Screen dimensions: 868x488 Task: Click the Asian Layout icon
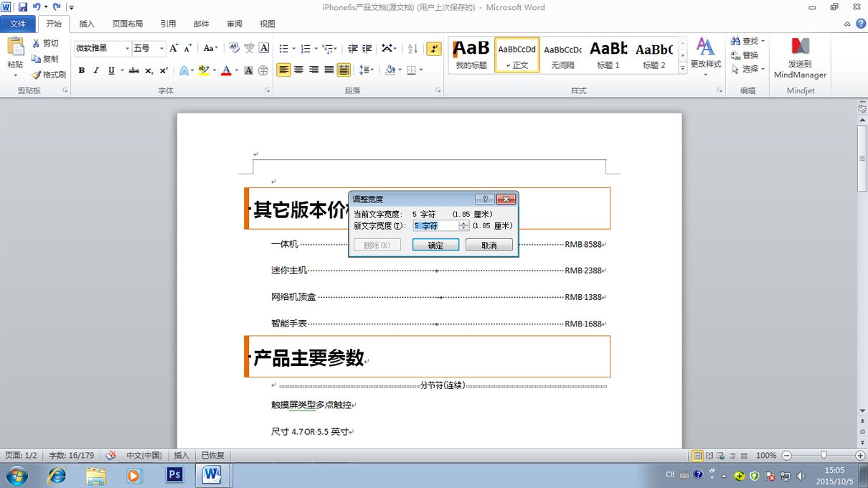coord(389,48)
